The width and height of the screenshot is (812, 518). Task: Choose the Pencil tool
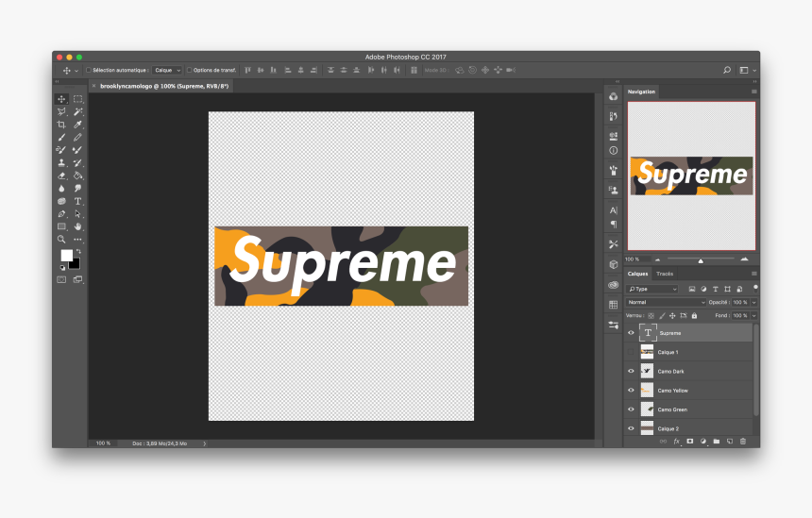[77, 138]
